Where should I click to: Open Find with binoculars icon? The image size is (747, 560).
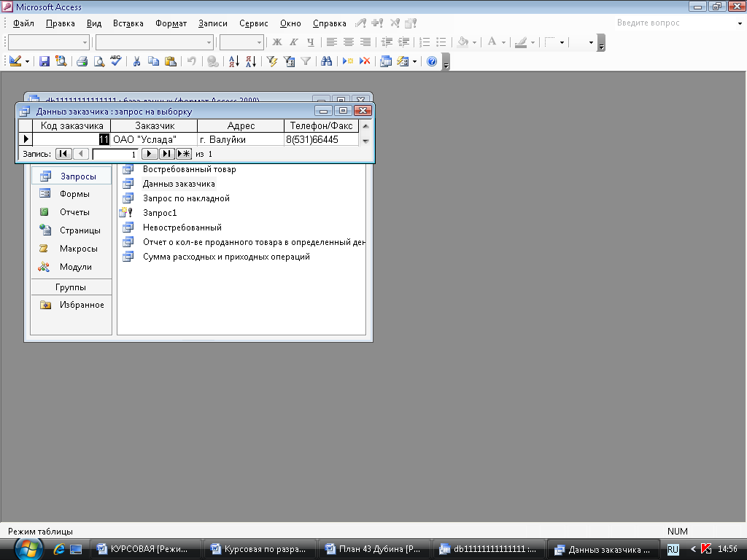tap(326, 61)
